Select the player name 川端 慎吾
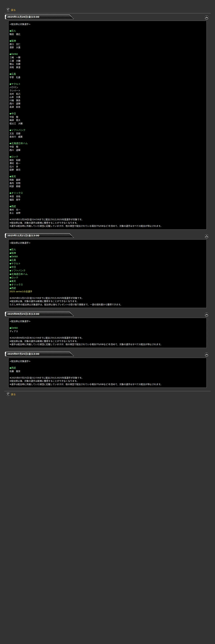The height and width of the screenshot is (644, 215). (15, 100)
